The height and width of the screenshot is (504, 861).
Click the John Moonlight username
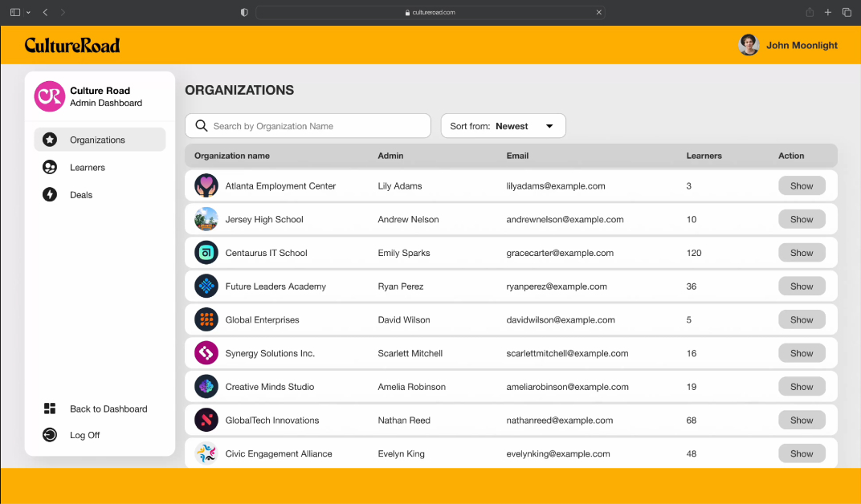tap(802, 46)
